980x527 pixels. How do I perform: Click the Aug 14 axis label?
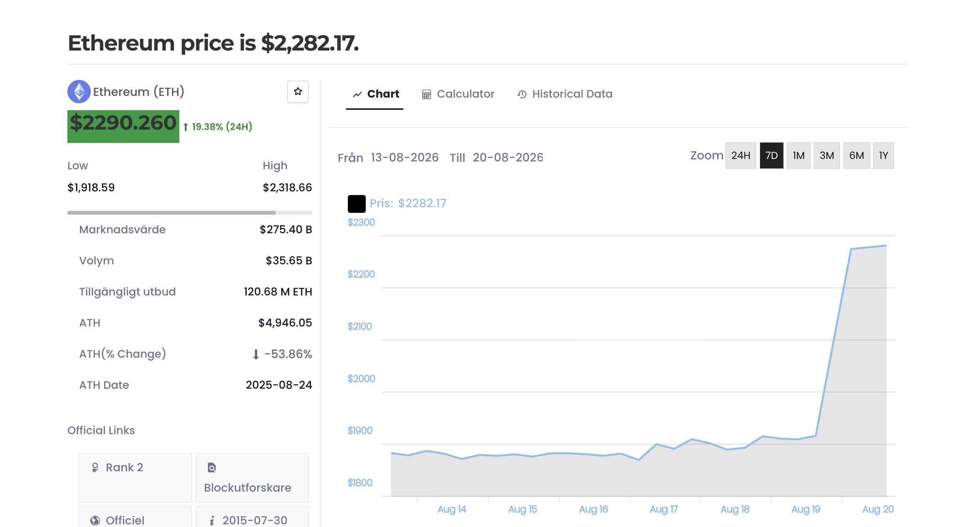coord(452,510)
